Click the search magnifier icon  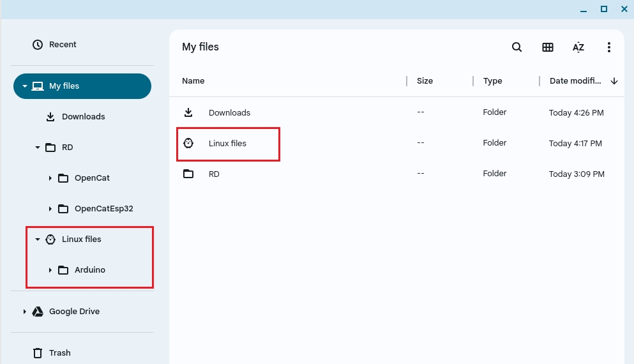coord(517,47)
